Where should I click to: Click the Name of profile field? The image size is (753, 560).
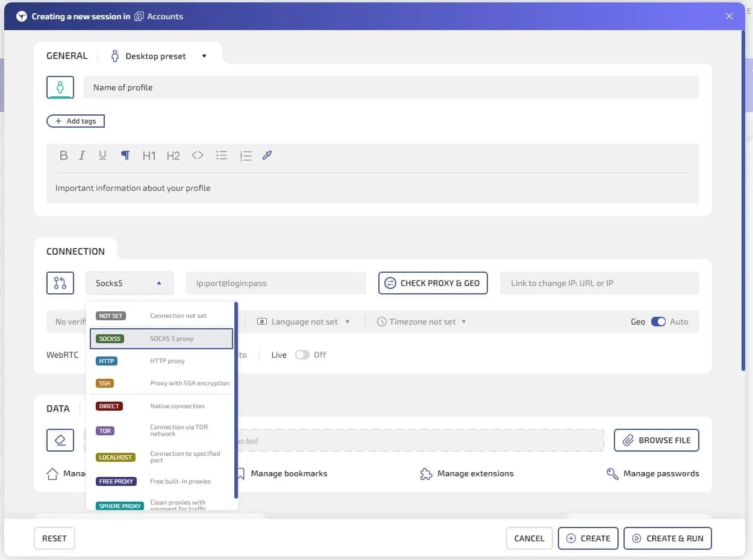391,87
